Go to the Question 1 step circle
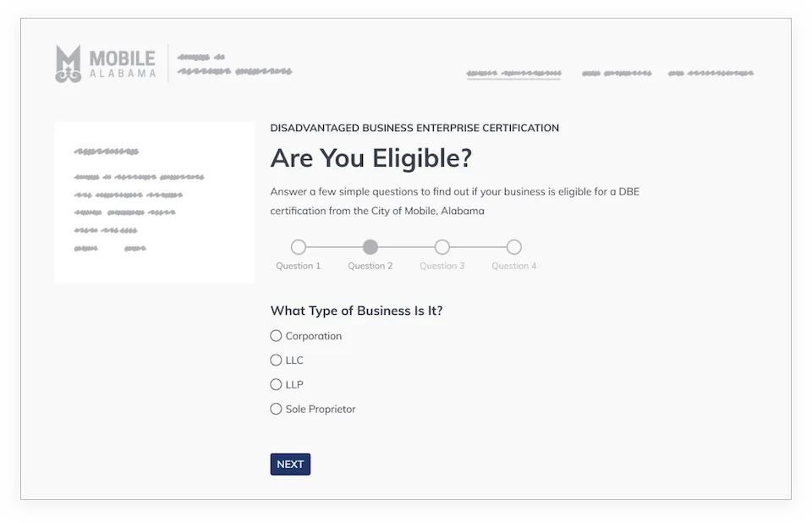The width and height of the screenshot is (812, 523). coord(299,247)
